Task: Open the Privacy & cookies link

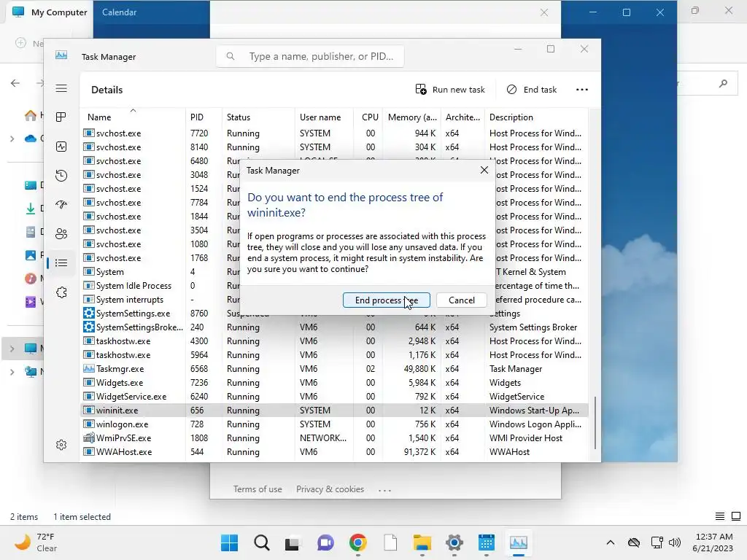Action: (330, 489)
